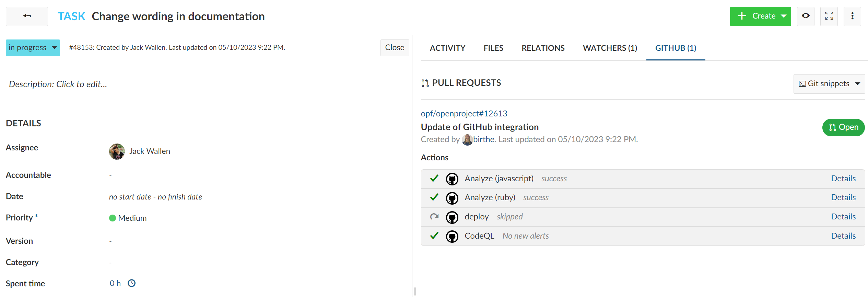Open the Relations tab
This screenshot has width=868, height=297.
click(543, 48)
